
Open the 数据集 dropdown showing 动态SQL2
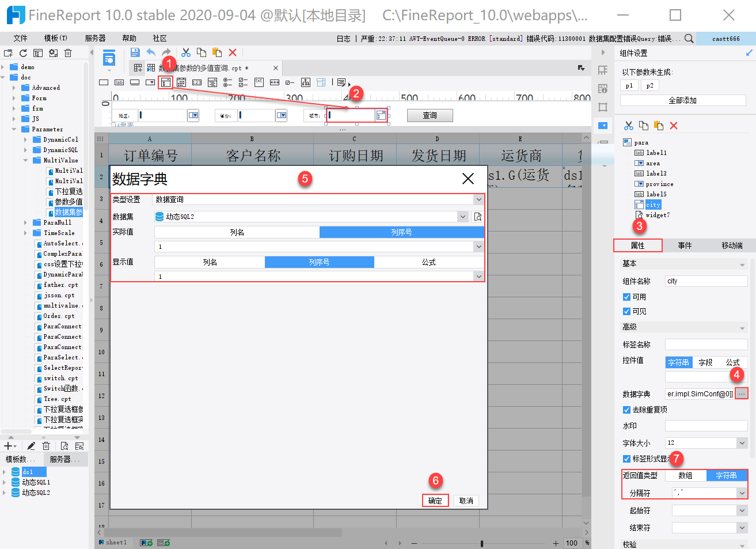click(x=463, y=217)
